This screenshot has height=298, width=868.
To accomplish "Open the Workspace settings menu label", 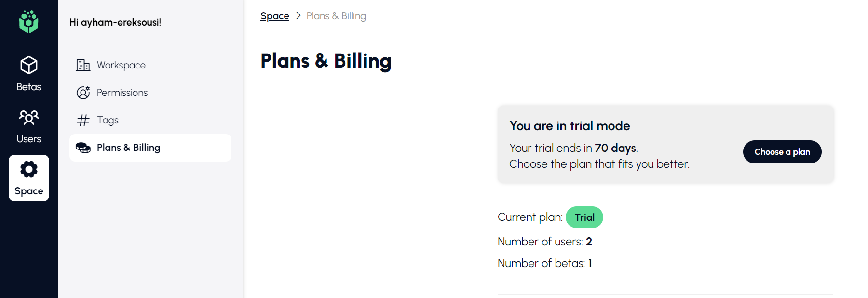I will 121,65.
